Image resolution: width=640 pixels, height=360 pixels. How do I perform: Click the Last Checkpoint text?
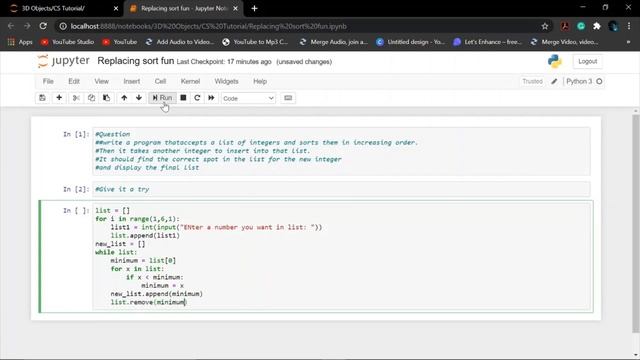point(224,62)
